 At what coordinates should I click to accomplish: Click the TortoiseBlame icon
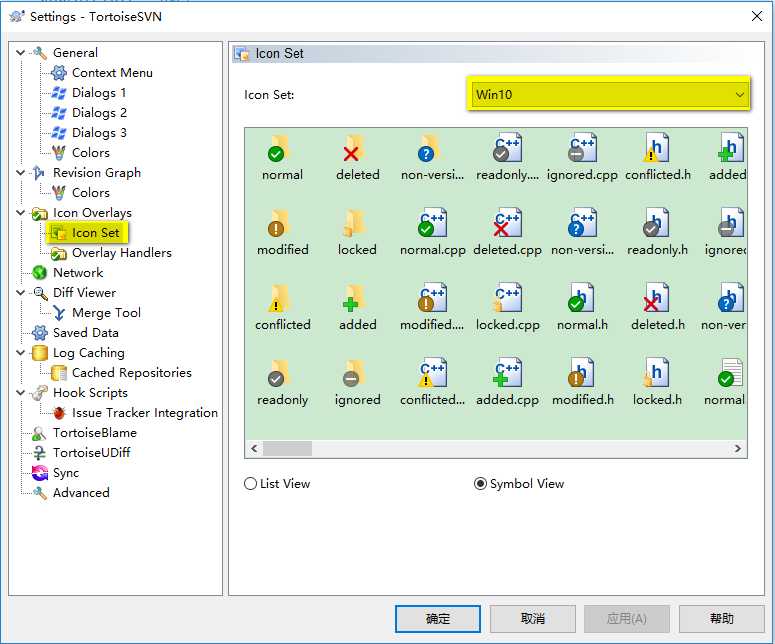[39, 433]
